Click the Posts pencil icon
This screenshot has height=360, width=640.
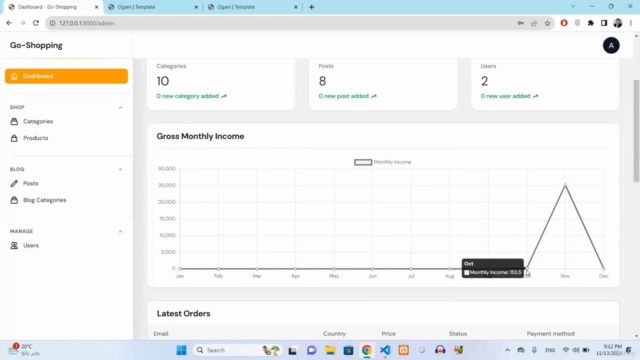pos(14,184)
